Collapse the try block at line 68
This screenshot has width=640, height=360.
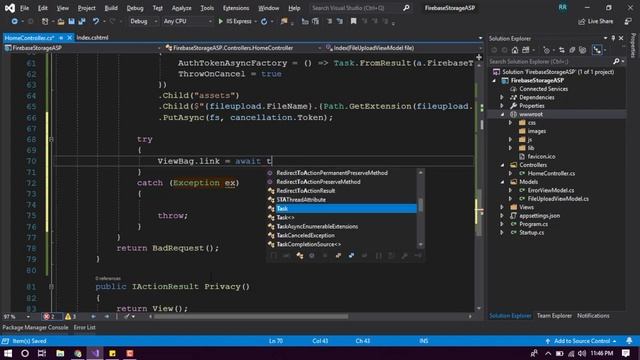pos(51,140)
